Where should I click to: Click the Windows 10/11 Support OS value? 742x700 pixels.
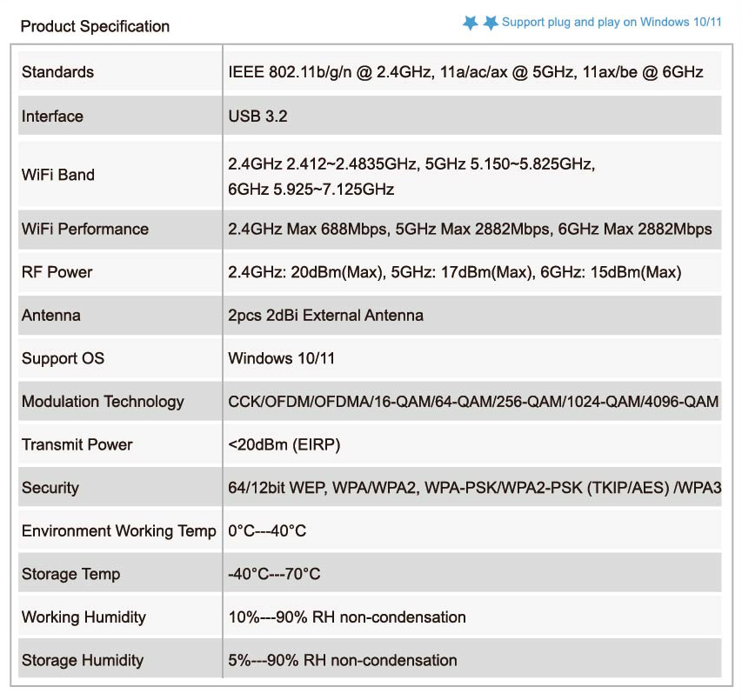281,358
